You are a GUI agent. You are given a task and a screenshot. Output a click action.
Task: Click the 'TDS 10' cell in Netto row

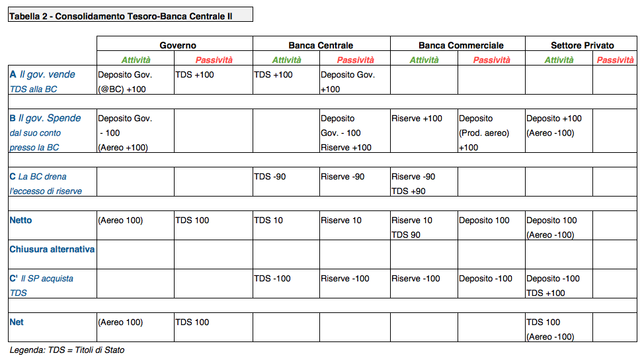268,220
